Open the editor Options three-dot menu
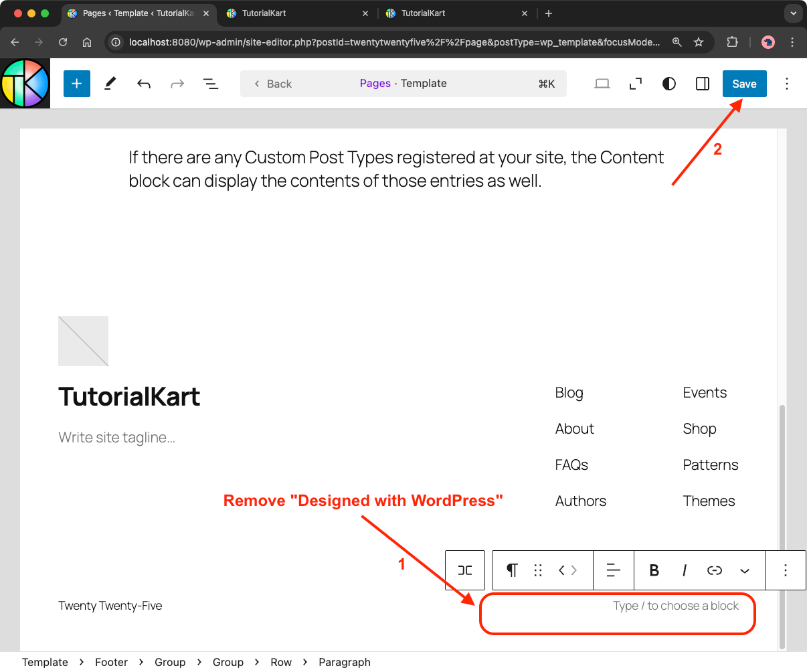 pos(787,84)
